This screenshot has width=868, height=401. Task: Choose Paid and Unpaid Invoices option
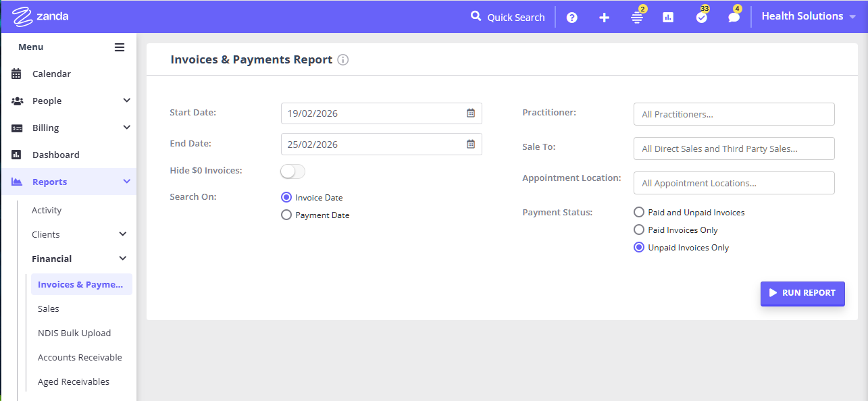(x=639, y=213)
